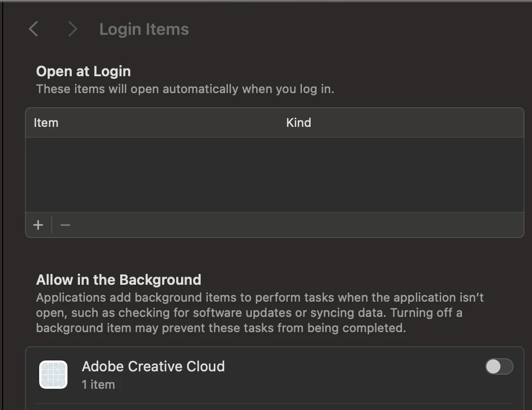Enable Adobe Creative Cloud background toggle

point(499,367)
